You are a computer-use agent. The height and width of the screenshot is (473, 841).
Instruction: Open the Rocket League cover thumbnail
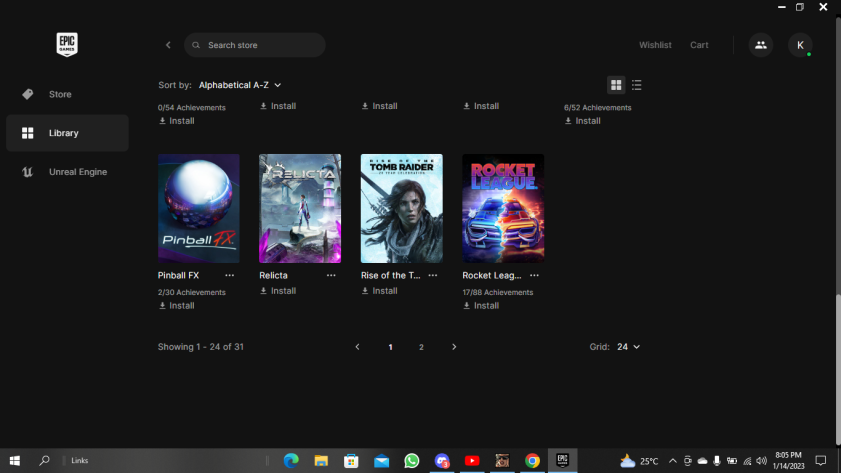503,209
